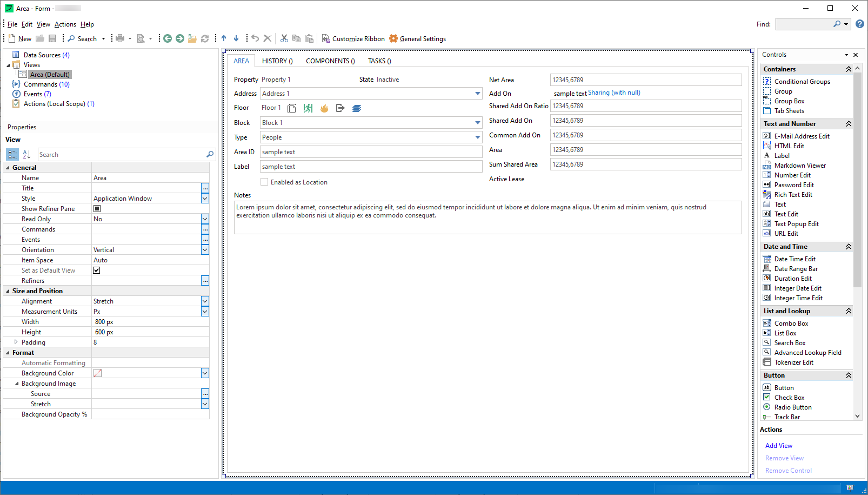Uncheck Set as Default View
The image size is (868, 495).
tap(97, 270)
